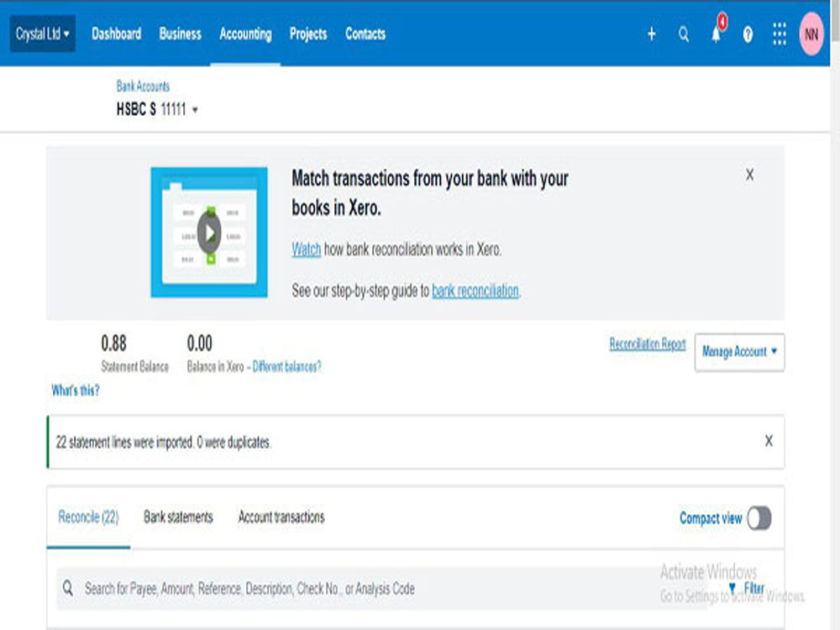The height and width of the screenshot is (630, 840).
Task: Click the filter funnel icon
Action: [732, 588]
